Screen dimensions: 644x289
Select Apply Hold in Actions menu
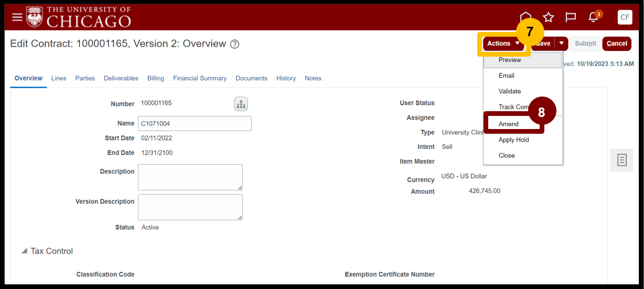[x=523, y=140]
